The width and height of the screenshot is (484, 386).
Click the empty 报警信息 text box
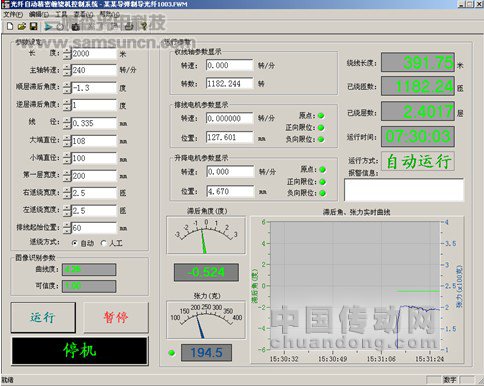(404, 190)
